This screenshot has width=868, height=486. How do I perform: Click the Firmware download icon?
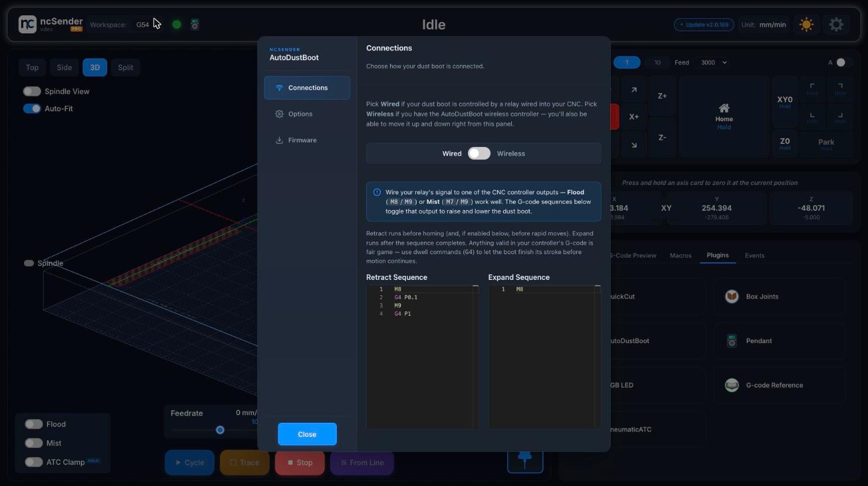pos(279,141)
